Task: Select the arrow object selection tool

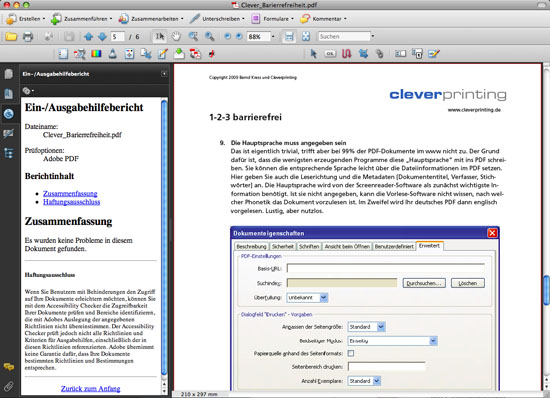Action: tap(314, 54)
